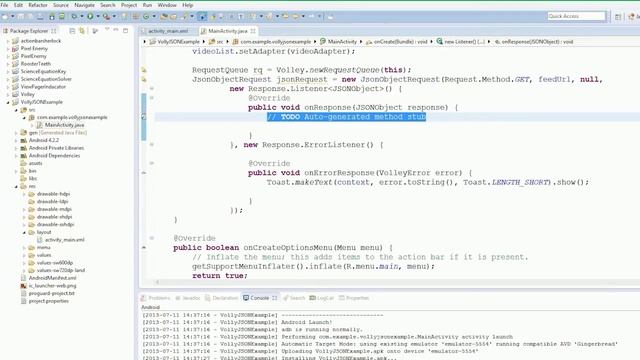Open the Android Virtual Device Manager icon
Screen dimensions: 640x360
pyautogui.click(x=62, y=16)
